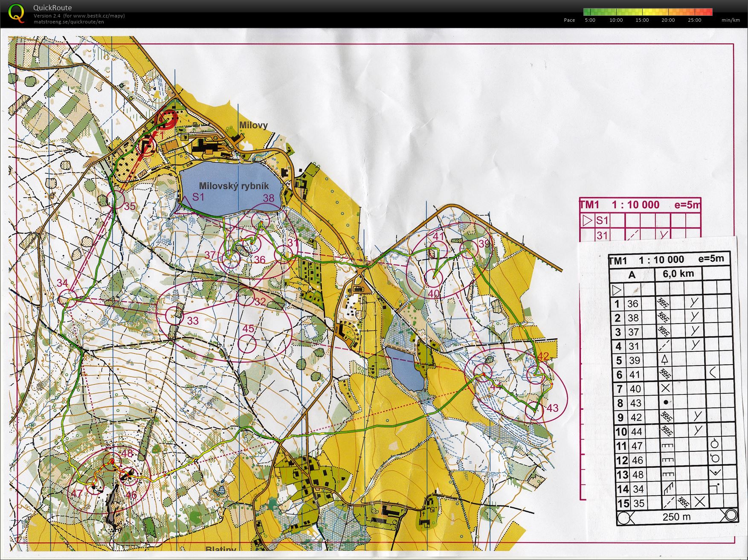The height and width of the screenshot is (560, 748).
Task: Click row 10 control code 44
Action: [x=636, y=432]
